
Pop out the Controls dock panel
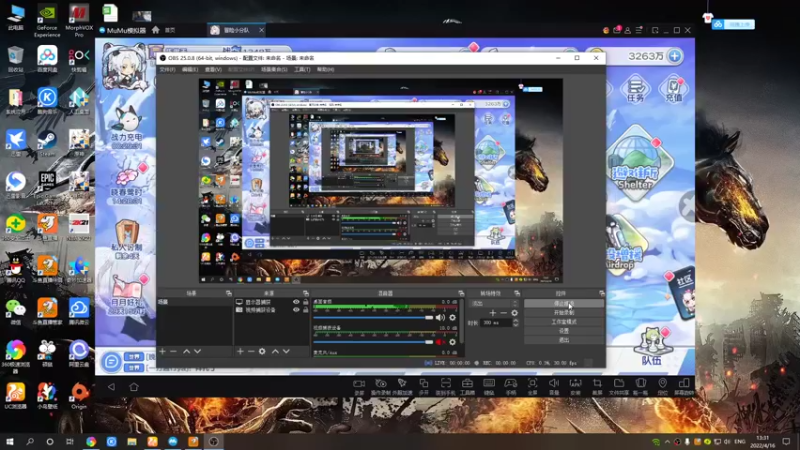click(x=602, y=293)
